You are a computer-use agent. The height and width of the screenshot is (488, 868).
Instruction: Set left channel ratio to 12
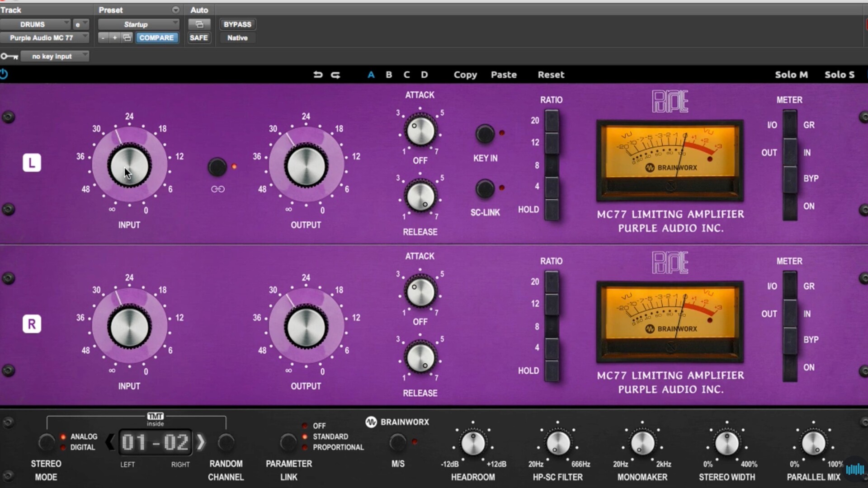(x=552, y=143)
